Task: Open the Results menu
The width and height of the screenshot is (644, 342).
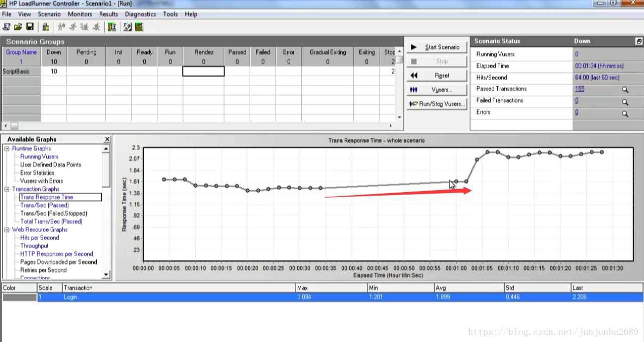Action: pos(109,14)
